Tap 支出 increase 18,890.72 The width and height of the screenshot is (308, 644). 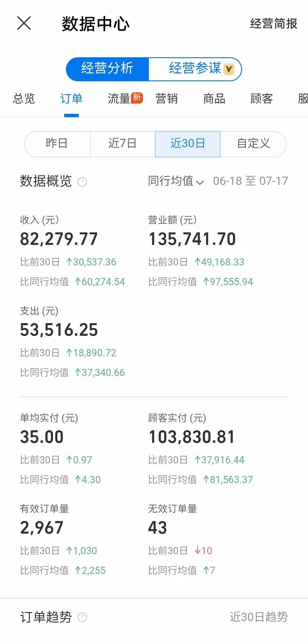[x=91, y=353]
